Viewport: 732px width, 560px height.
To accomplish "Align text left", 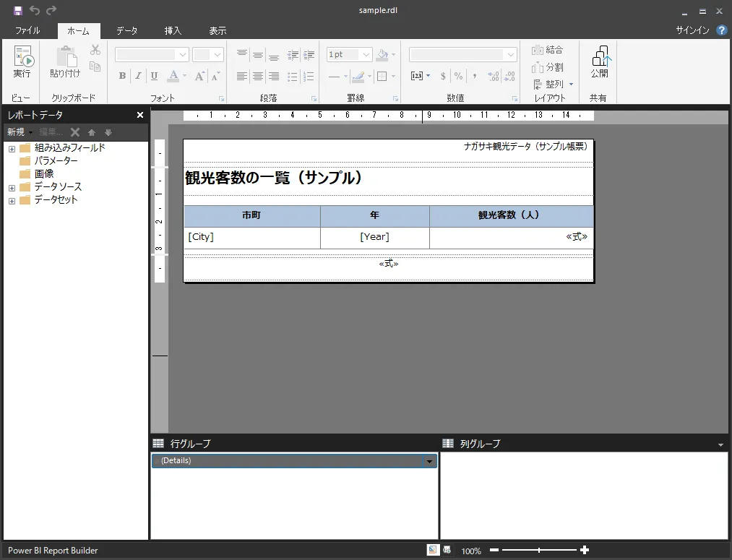I will tap(242, 76).
